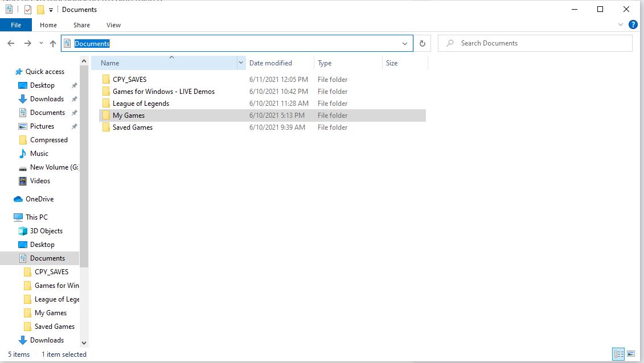Switch to Large icons view layout
This screenshot has width=644, height=363.
[x=631, y=354]
